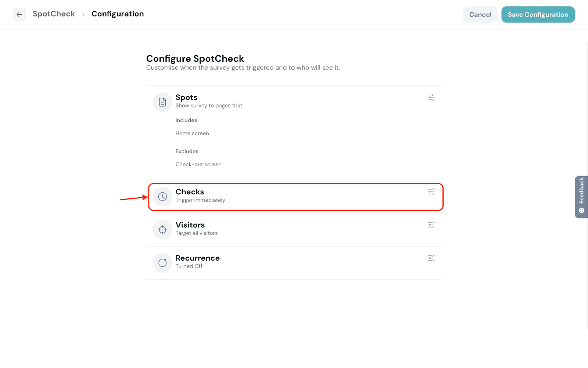
Task: Open Spots settings via sliders icon
Action: coord(431,98)
